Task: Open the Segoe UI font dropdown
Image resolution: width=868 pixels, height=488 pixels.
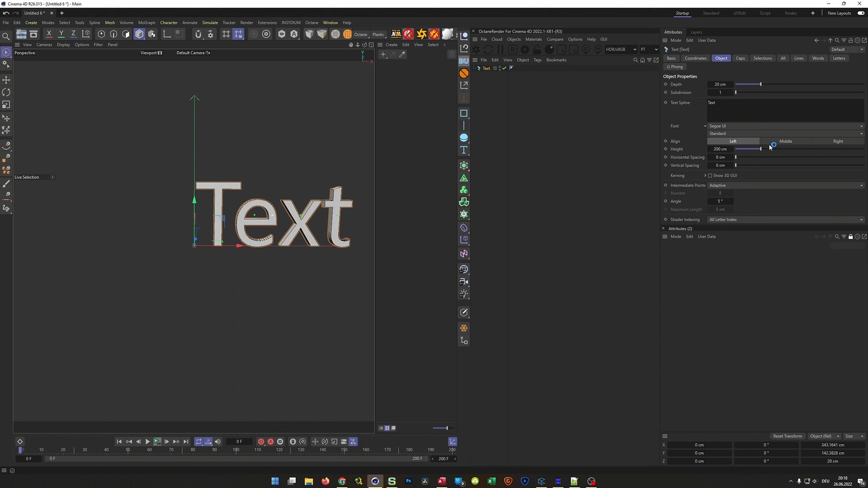Action: 786,126
